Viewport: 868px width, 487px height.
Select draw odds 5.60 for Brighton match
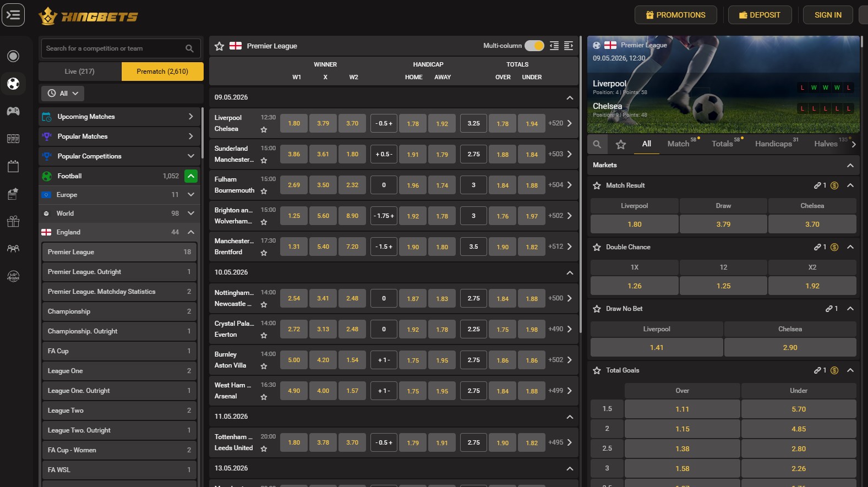pyautogui.click(x=323, y=216)
